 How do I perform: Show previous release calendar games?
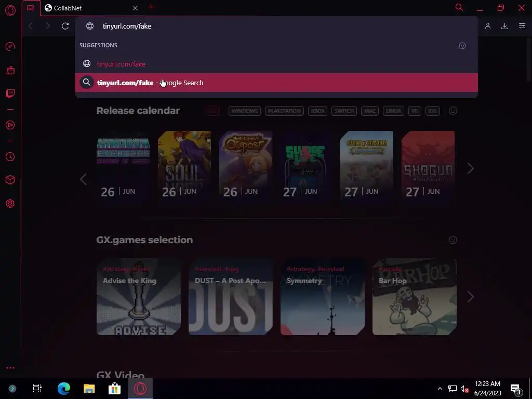(83, 179)
